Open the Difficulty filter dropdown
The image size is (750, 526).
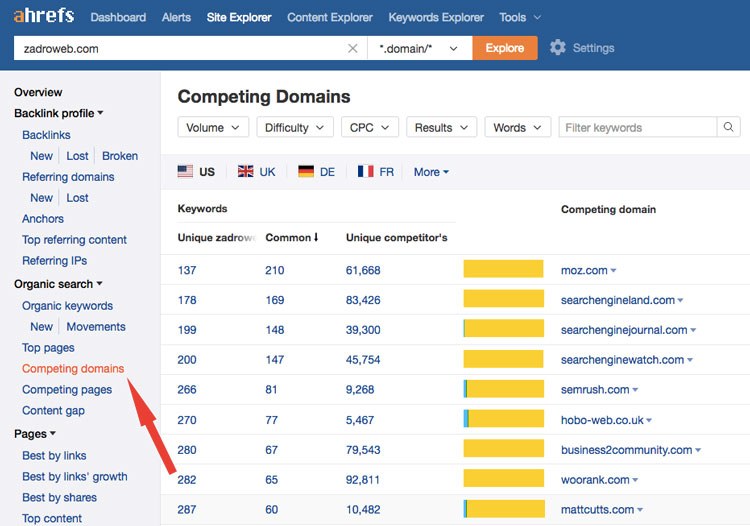coord(295,127)
